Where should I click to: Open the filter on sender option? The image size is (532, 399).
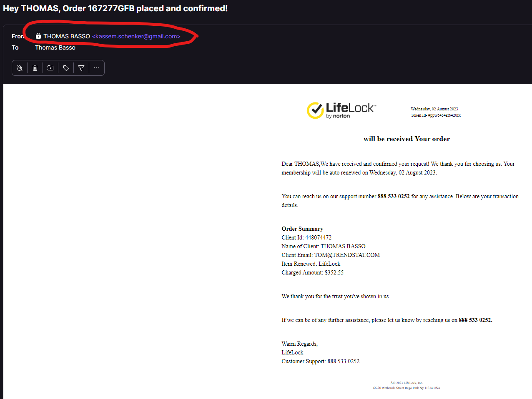pos(81,68)
